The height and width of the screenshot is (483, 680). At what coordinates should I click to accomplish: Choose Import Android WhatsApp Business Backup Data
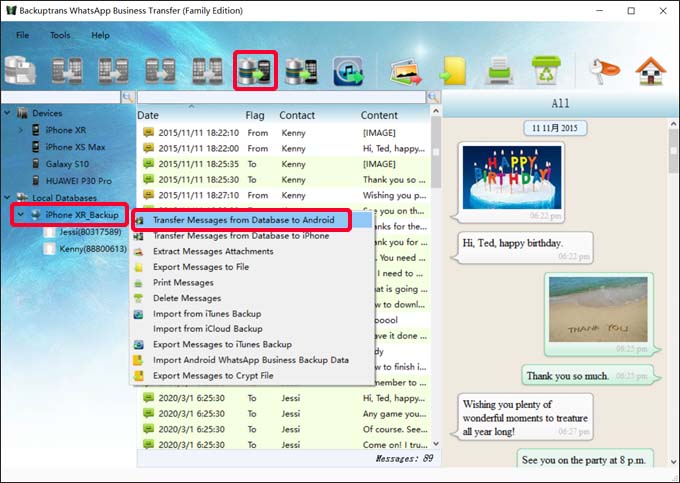252,360
